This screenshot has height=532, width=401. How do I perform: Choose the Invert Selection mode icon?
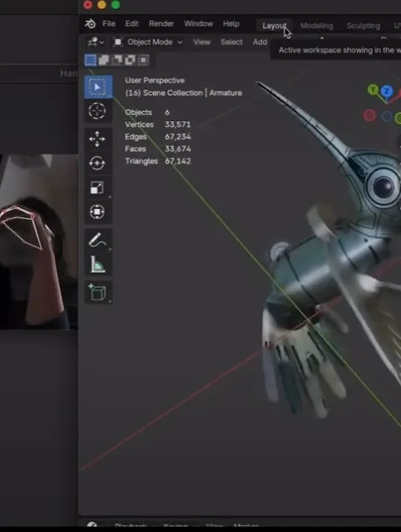point(130,60)
